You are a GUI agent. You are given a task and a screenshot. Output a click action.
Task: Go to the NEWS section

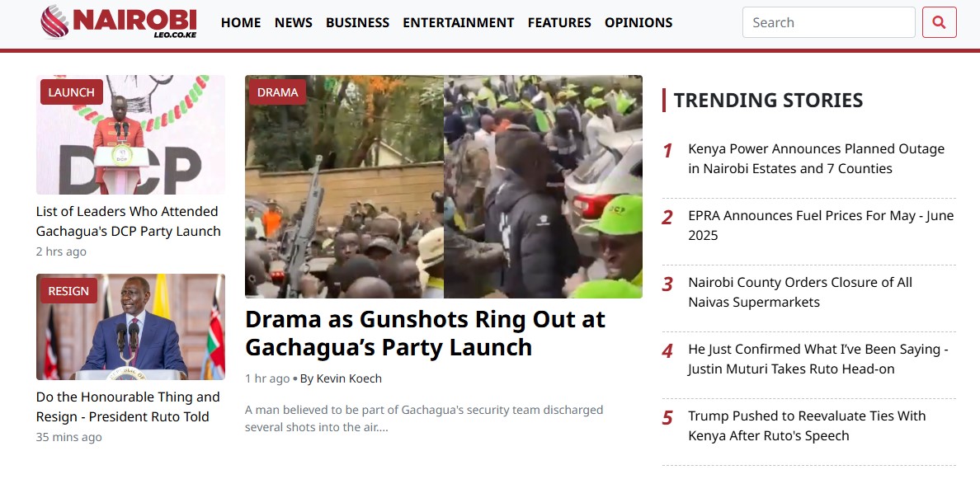(293, 23)
